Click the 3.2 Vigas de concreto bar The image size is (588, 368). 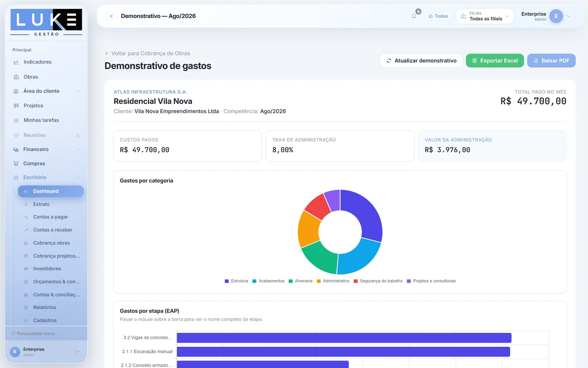point(344,338)
